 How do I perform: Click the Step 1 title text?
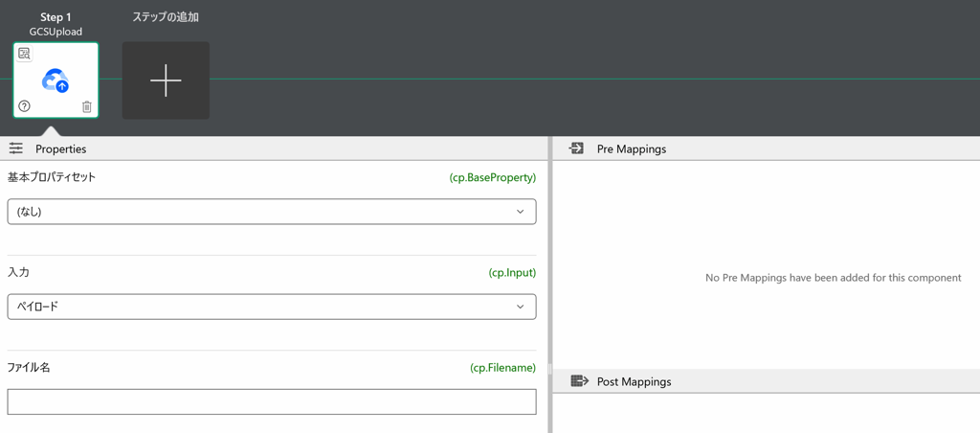pyautogui.click(x=56, y=17)
